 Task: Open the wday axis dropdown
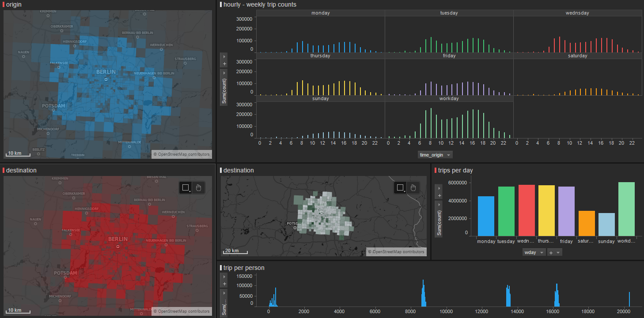(534, 252)
